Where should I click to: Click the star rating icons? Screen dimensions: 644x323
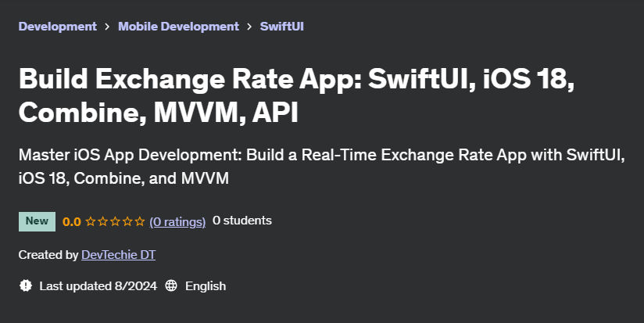pos(116,222)
